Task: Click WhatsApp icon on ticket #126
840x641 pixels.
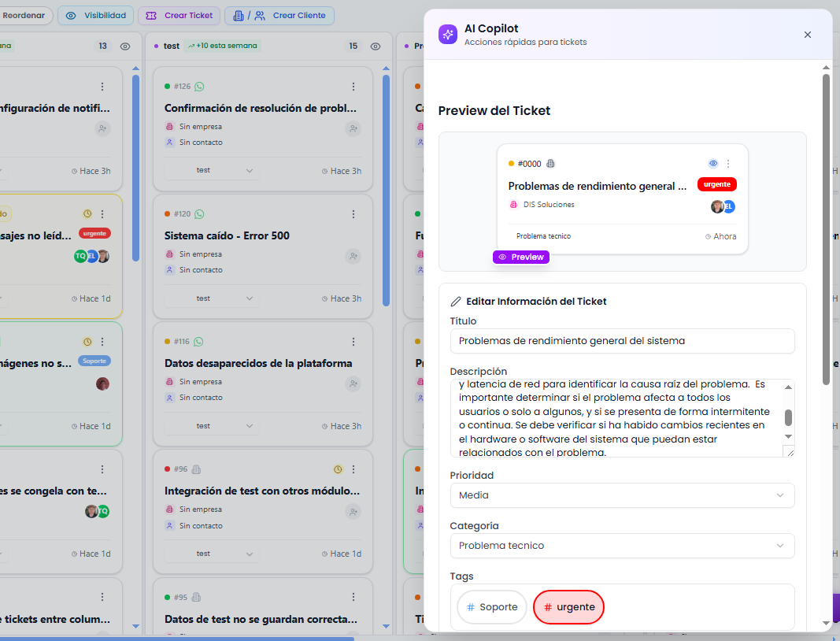Action: click(x=199, y=87)
